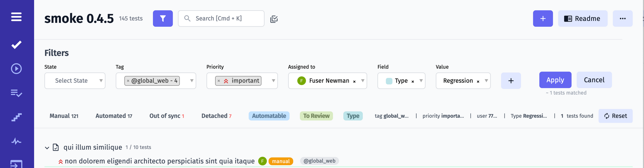Open the Tag dropdown arrow
This screenshot has height=168, width=644.
coord(192,81)
